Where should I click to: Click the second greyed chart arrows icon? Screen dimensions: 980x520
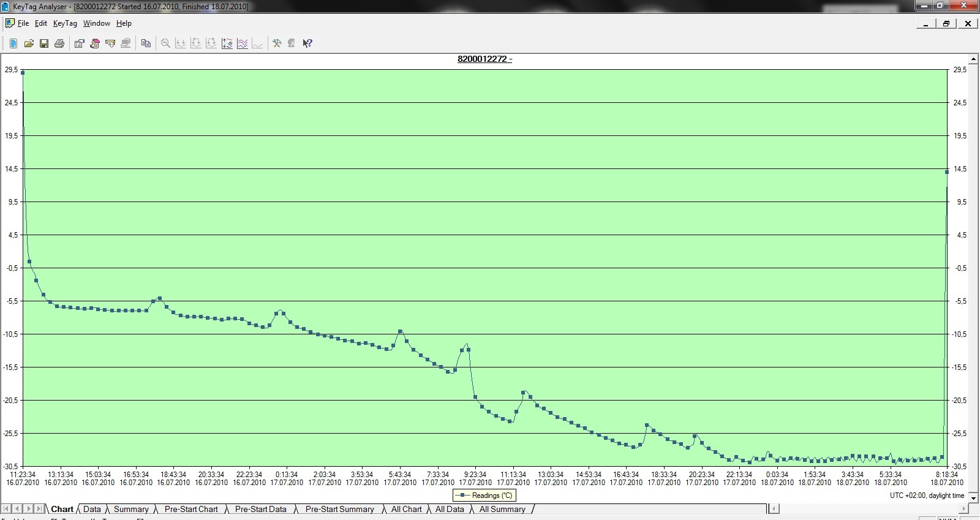[196, 43]
